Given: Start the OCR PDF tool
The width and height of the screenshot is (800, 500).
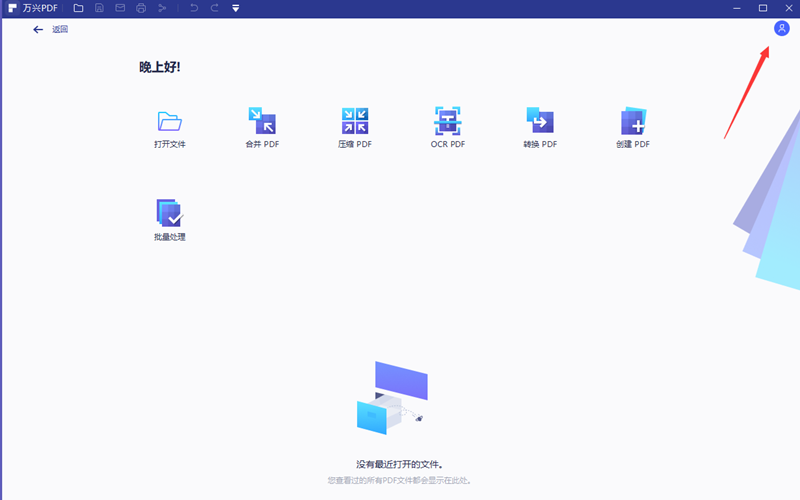Looking at the screenshot, I should (x=447, y=122).
